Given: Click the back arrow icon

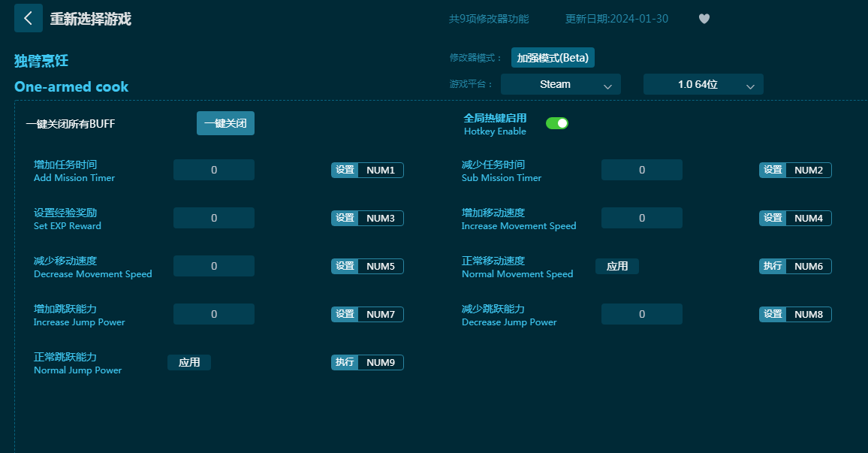Looking at the screenshot, I should click(28, 19).
